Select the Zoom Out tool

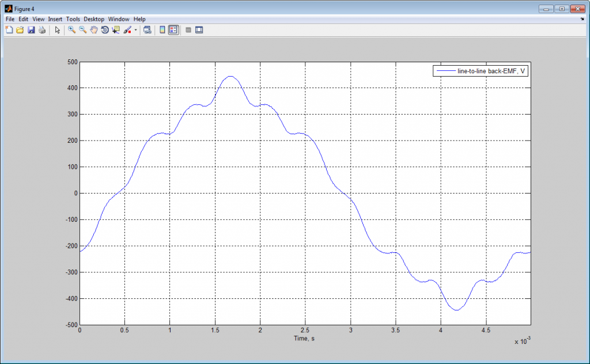coord(81,29)
